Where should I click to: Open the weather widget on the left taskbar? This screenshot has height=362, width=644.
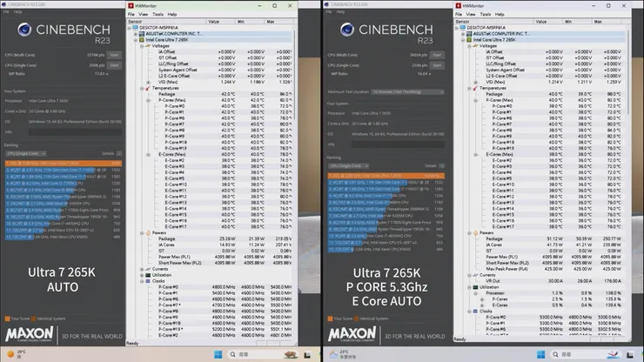point(17,354)
